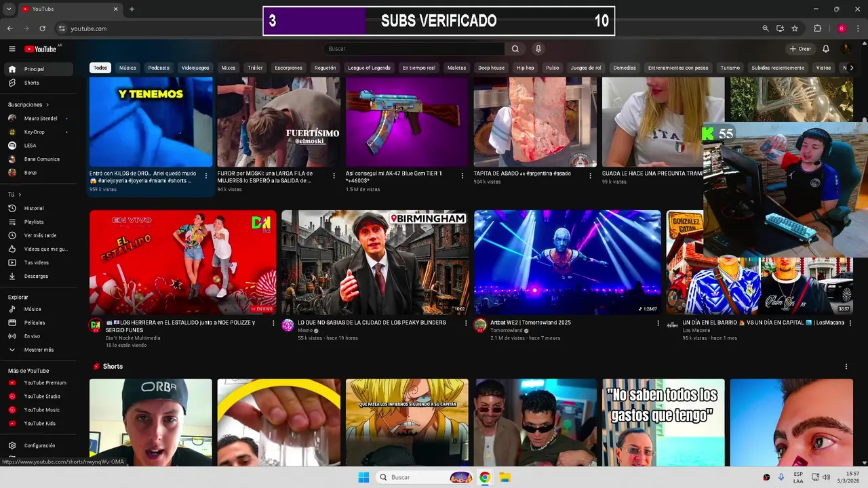Expand the Tú section chevron
This screenshot has height=488, width=868.
[19, 195]
